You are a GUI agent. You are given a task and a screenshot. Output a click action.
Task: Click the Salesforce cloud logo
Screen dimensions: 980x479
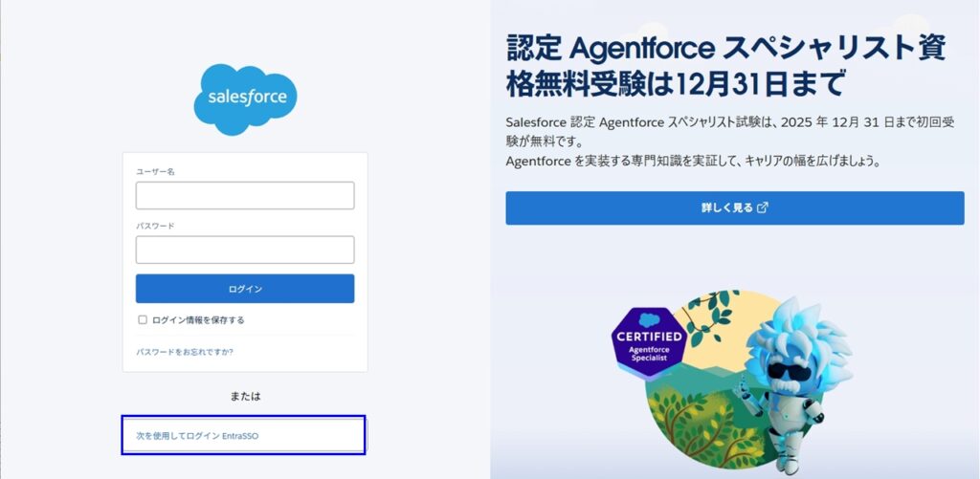coord(245,98)
